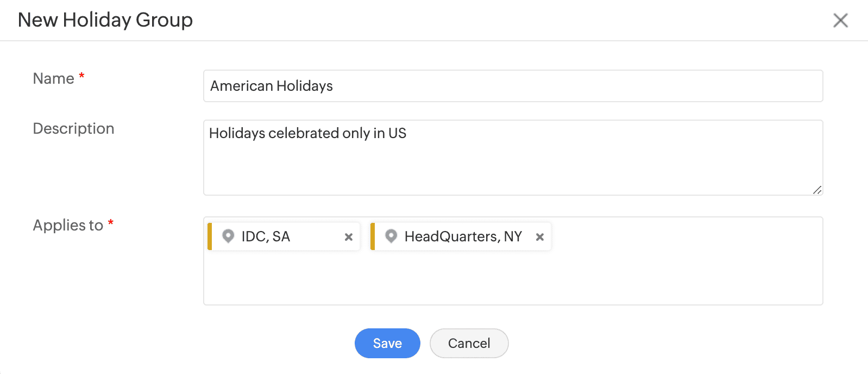Screen dimensions: 868x374
Task: Click the Description resize handle corner
Action: click(x=817, y=190)
